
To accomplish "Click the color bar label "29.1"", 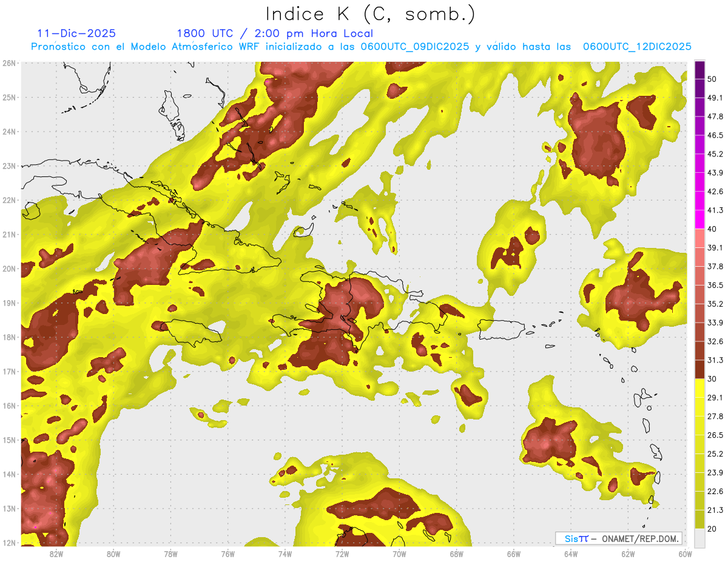I will coord(715,398).
